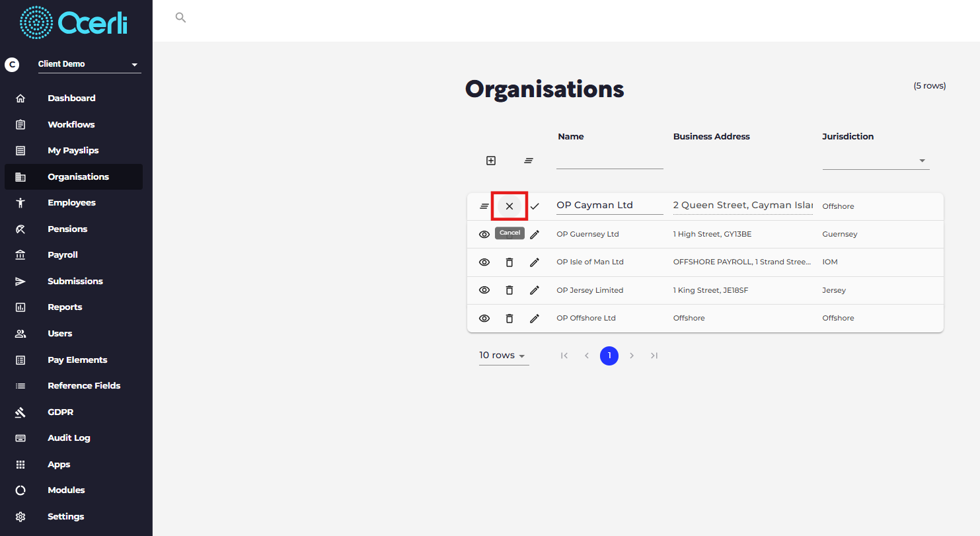Go to Reports
The height and width of the screenshot is (536, 980).
click(x=73, y=307)
